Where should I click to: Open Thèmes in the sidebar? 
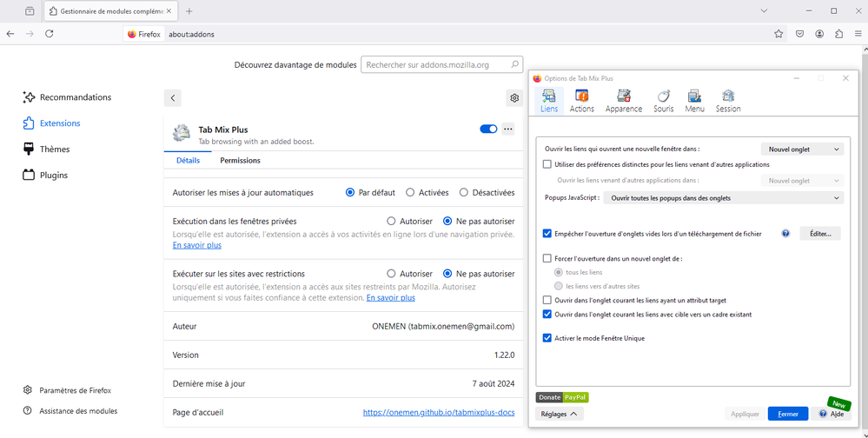[46, 149]
